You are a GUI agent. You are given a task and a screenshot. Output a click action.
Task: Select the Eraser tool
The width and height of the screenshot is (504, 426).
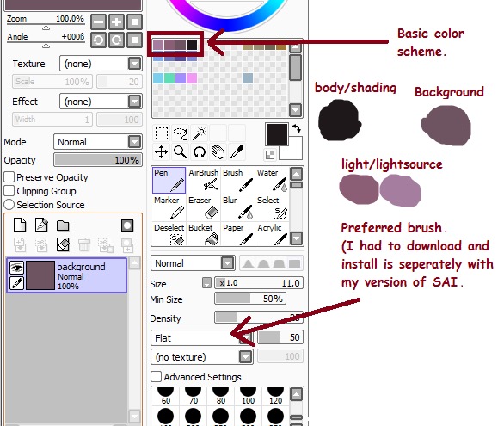204,207
